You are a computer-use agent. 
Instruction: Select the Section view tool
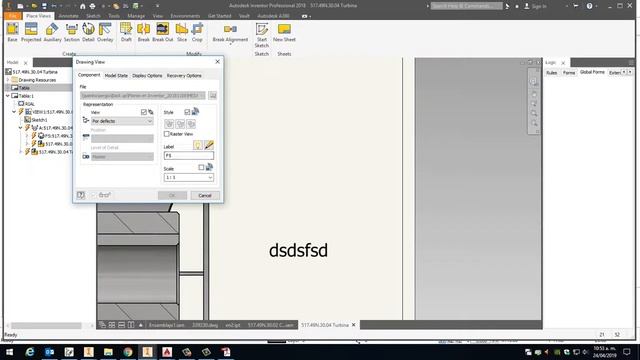pyautogui.click(x=71, y=32)
